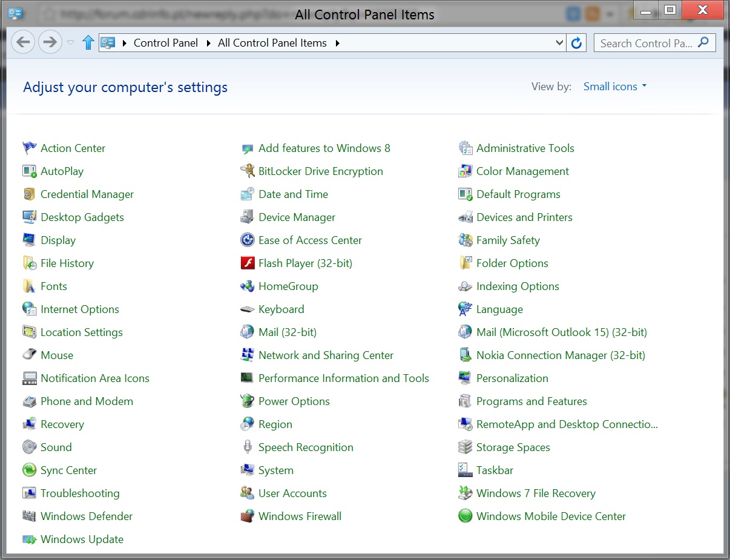Image resolution: width=730 pixels, height=560 pixels.
Task: Open Add features to Windows 8
Action: [324, 148]
